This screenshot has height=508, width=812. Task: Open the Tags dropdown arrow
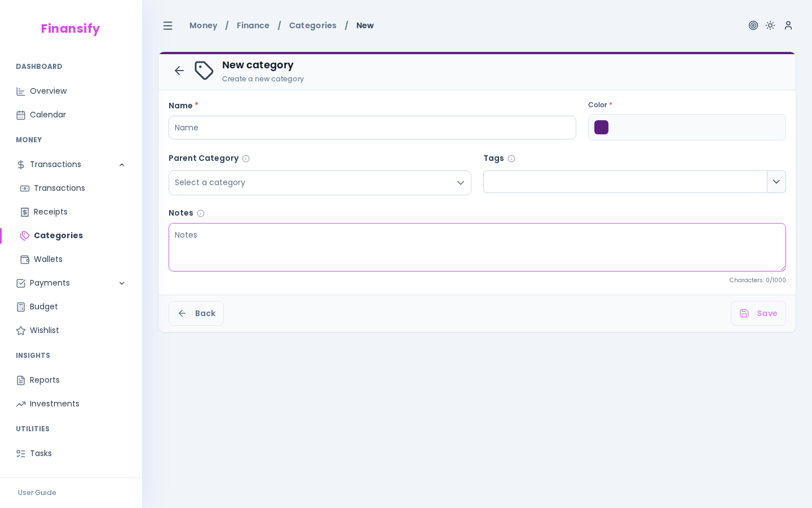tap(776, 182)
